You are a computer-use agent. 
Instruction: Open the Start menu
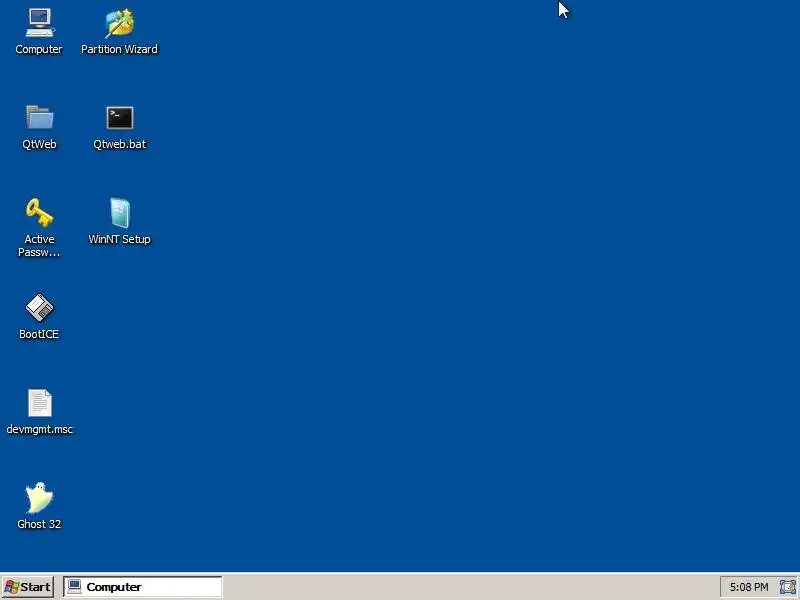click(x=28, y=587)
